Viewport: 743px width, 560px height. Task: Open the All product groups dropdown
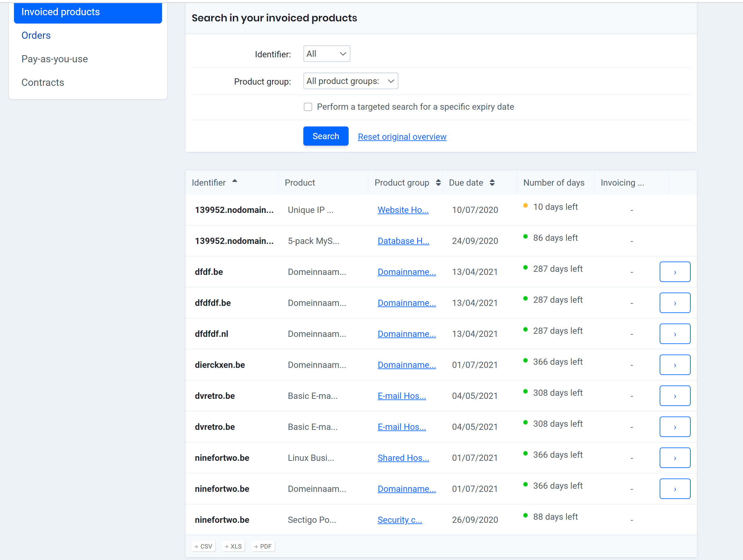(350, 81)
